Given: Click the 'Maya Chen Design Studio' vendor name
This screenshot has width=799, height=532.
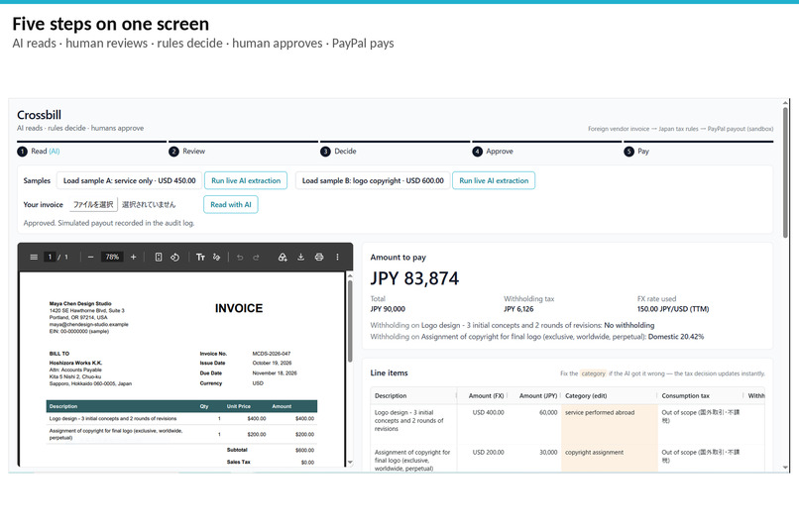Looking at the screenshot, I should tap(80, 303).
